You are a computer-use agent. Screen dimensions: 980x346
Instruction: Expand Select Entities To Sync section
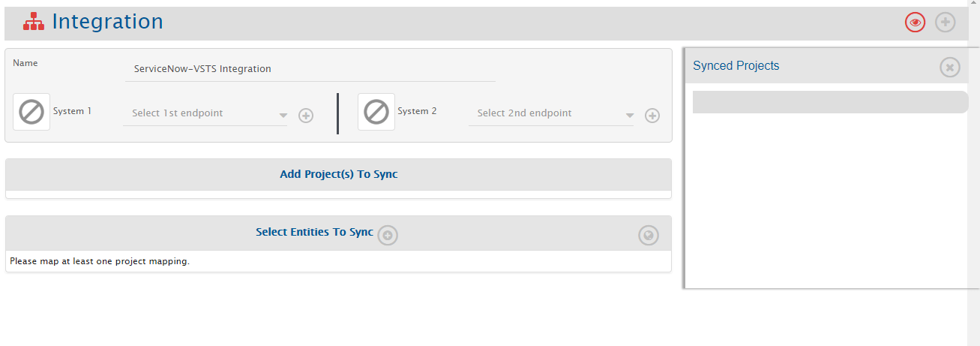tap(314, 233)
